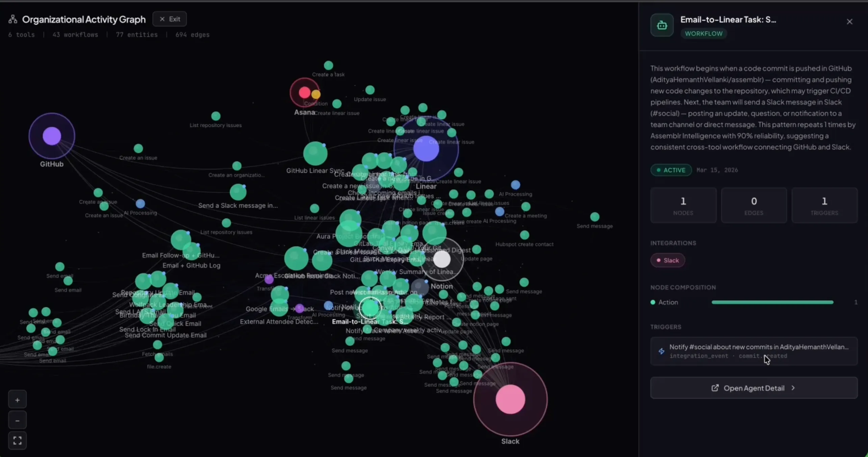This screenshot has height=457, width=868.
Task: Click the EDGES count card
Action: pyautogui.click(x=754, y=205)
